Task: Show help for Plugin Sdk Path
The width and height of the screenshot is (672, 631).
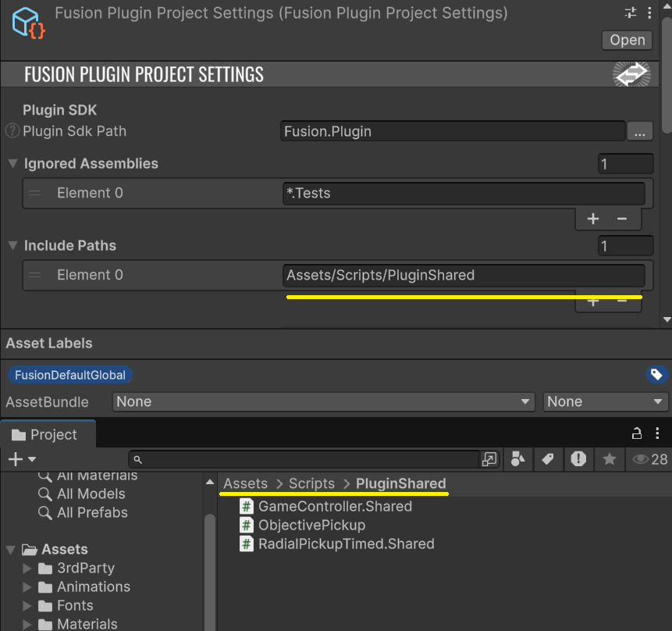Action: coord(12,131)
